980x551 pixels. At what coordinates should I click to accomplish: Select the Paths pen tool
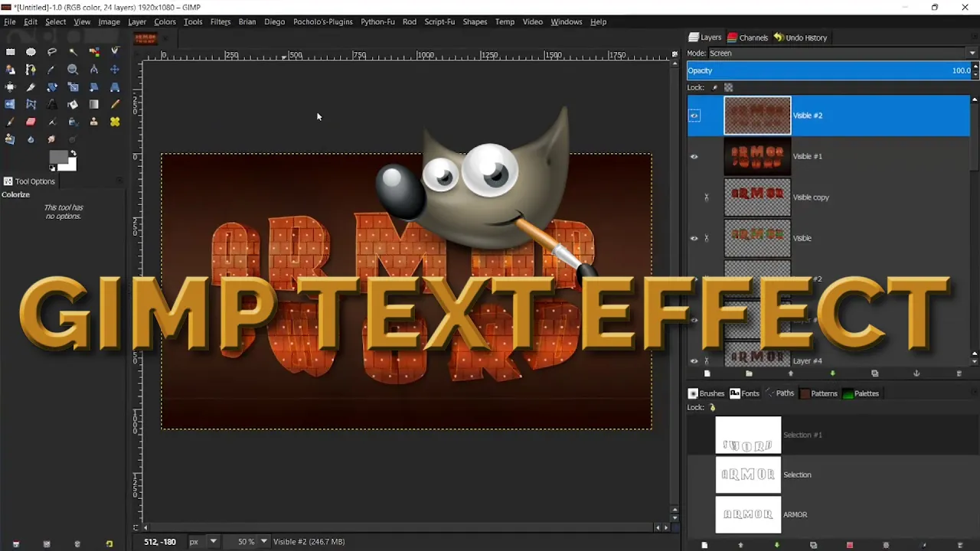tap(31, 69)
